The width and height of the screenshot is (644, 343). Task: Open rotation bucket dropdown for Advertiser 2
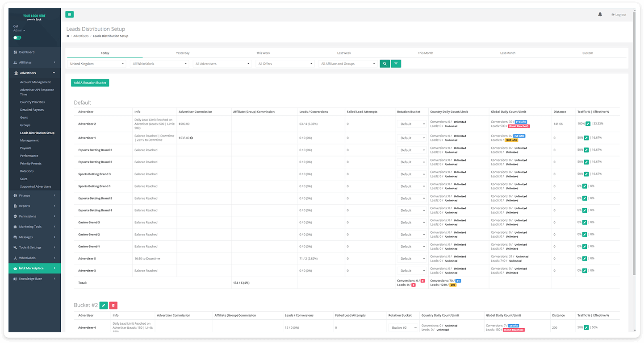point(412,124)
